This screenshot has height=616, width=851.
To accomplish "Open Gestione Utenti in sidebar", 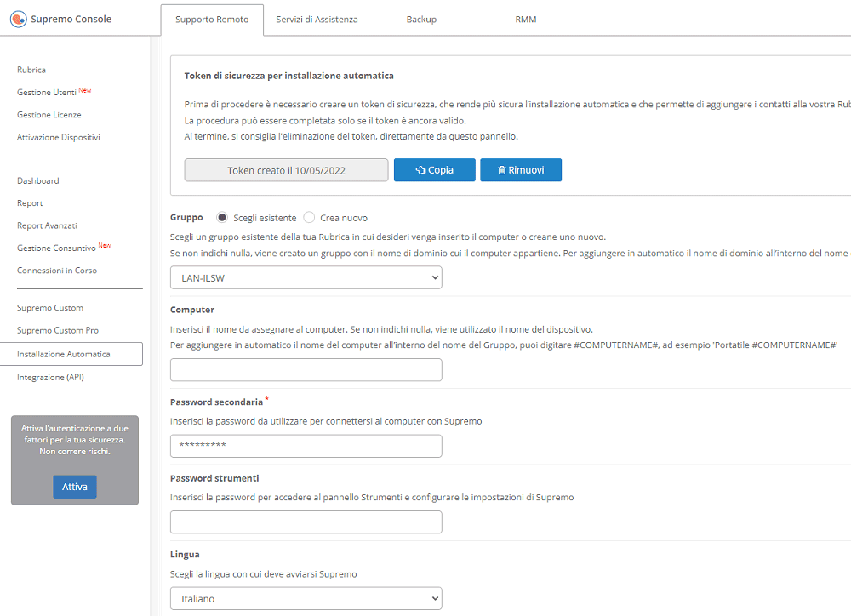I will click(x=47, y=92).
